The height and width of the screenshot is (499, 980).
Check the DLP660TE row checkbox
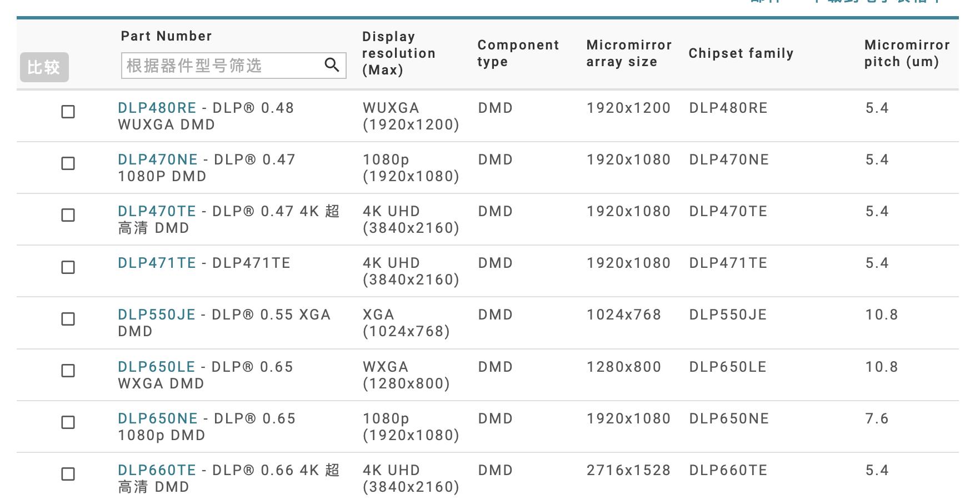coord(68,474)
